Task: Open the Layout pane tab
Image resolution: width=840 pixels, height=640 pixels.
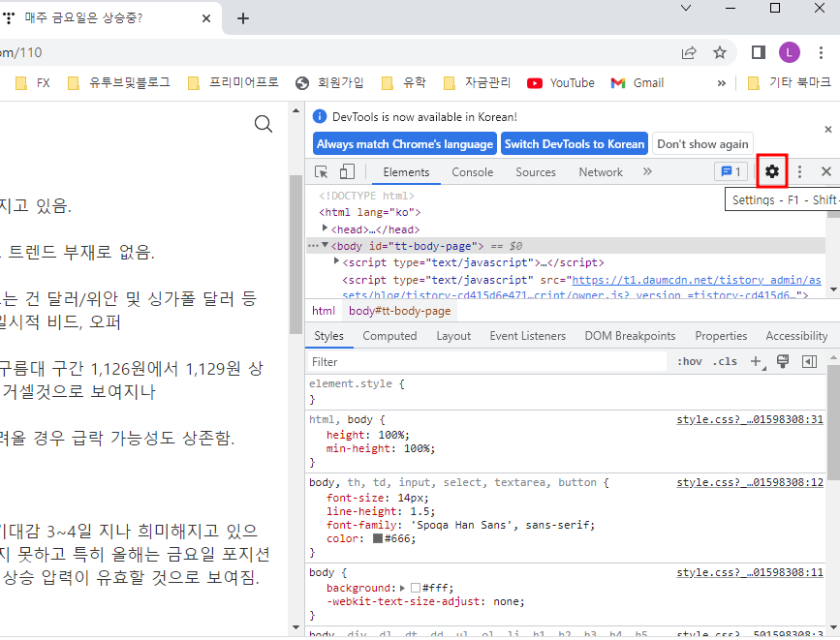Action: click(x=453, y=336)
